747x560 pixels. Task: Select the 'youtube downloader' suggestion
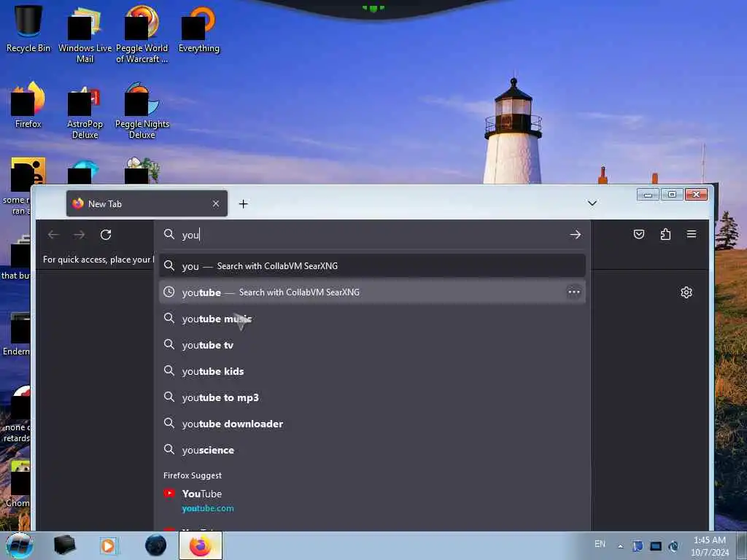(372, 424)
